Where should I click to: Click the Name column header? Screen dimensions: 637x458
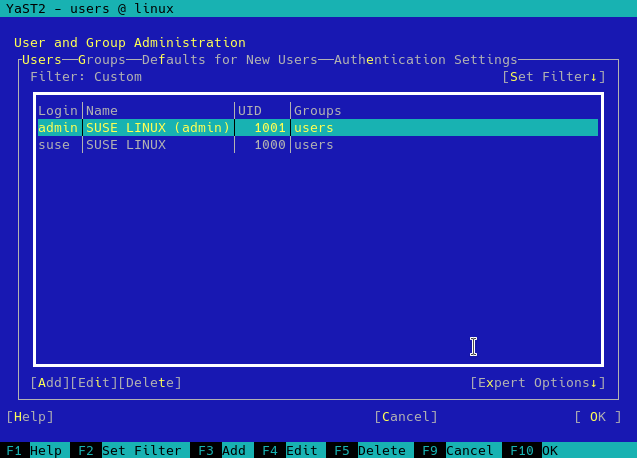102,111
